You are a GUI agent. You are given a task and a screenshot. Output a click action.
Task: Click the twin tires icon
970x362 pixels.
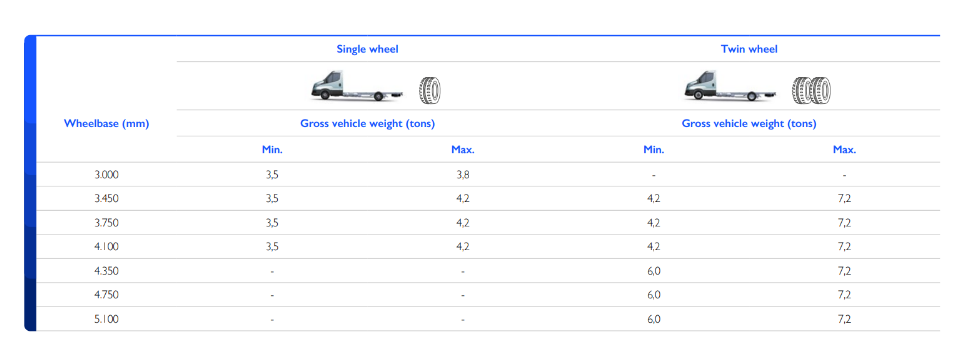811,90
